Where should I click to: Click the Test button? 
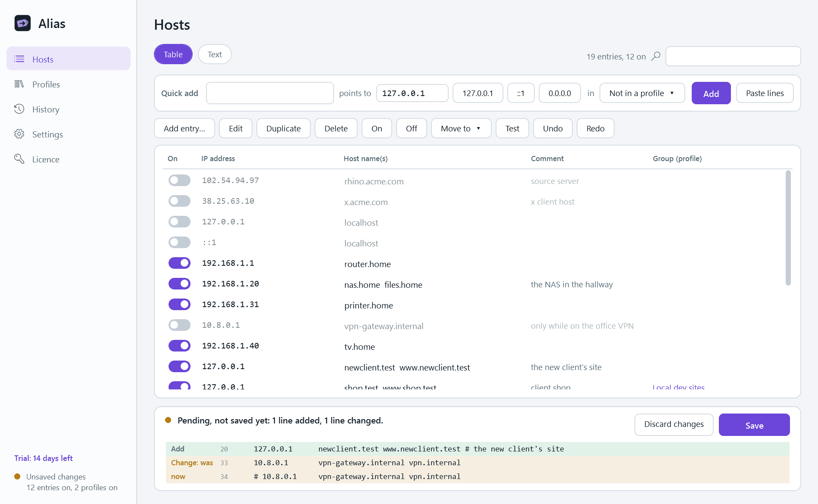pyautogui.click(x=512, y=128)
